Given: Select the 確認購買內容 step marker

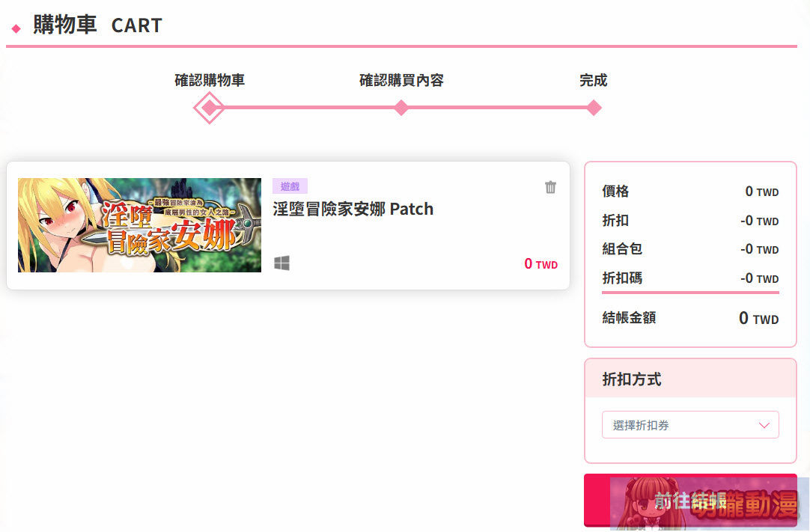Looking at the screenshot, I should (401, 108).
